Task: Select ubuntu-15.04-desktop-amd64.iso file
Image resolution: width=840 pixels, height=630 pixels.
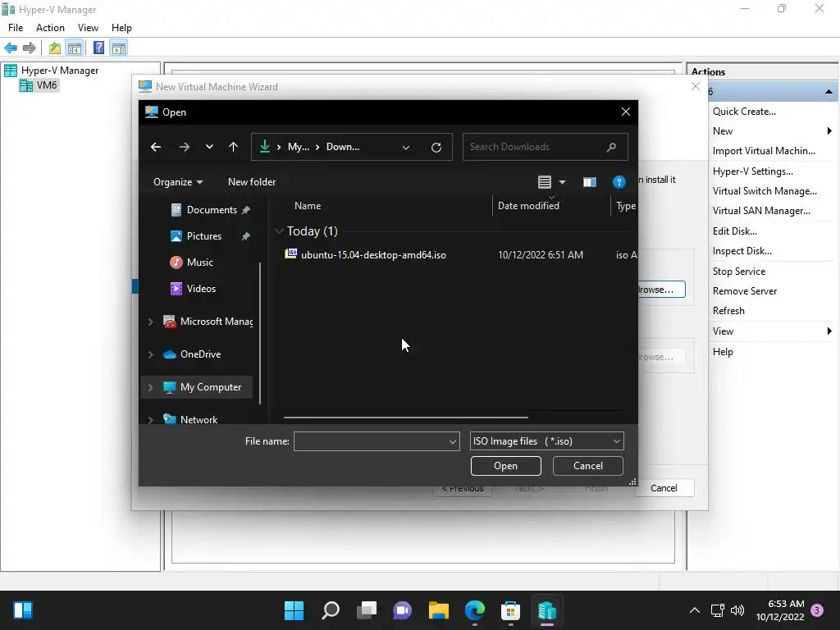Action: [373, 255]
